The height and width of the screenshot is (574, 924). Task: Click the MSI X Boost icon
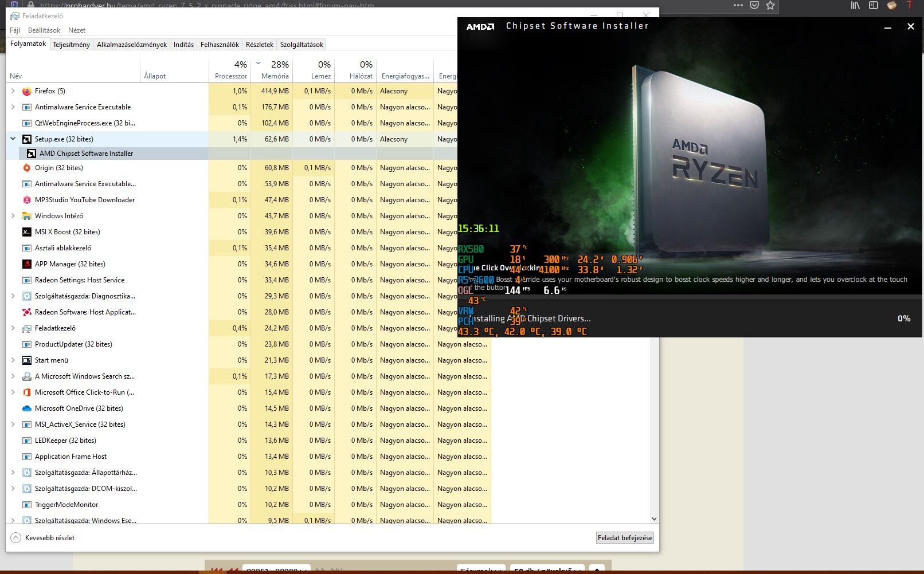click(x=26, y=232)
